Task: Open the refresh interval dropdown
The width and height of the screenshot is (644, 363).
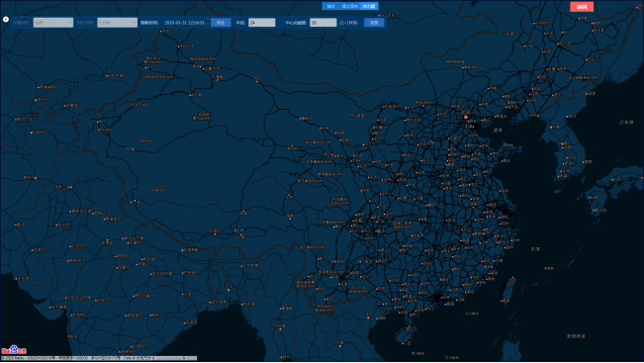Action: (x=117, y=23)
